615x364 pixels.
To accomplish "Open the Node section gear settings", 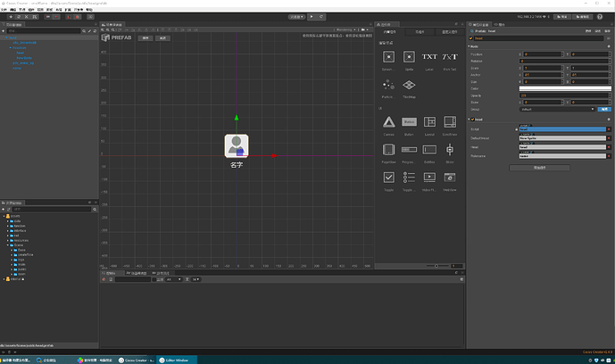I will [x=609, y=46].
